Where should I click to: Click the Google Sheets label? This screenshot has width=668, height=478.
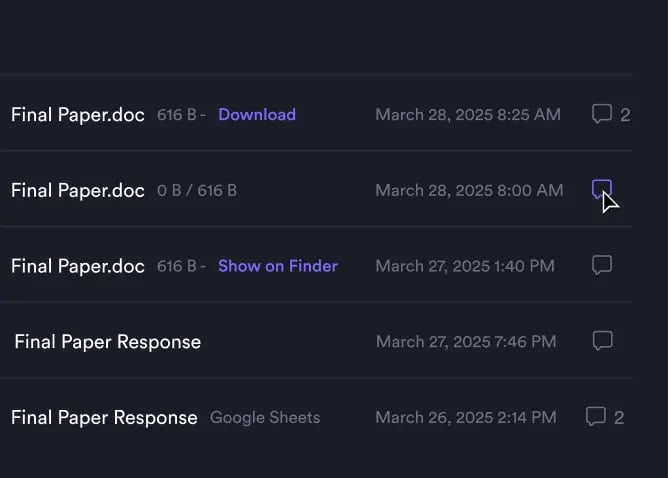tap(265, 417)
